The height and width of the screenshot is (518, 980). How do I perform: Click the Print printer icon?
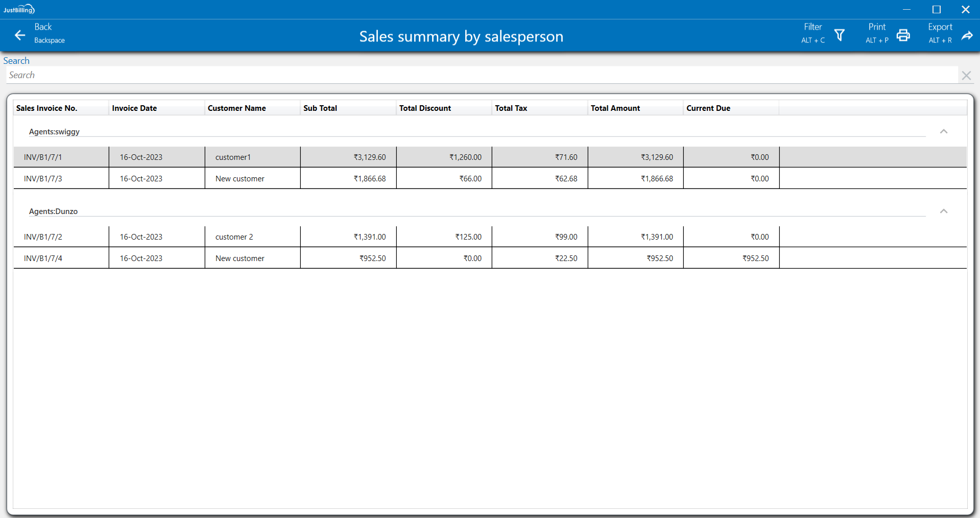point(903,35)
